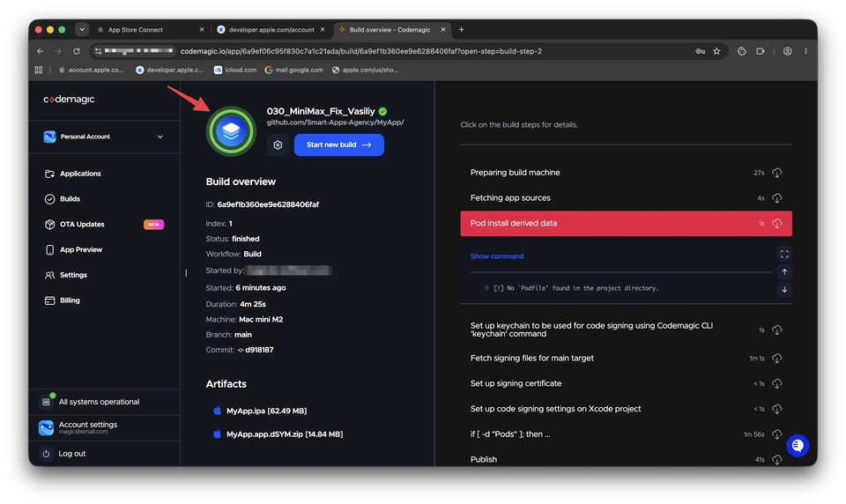
Task: Select Build overview - Codemagic tab
Action: pos(390,30)
